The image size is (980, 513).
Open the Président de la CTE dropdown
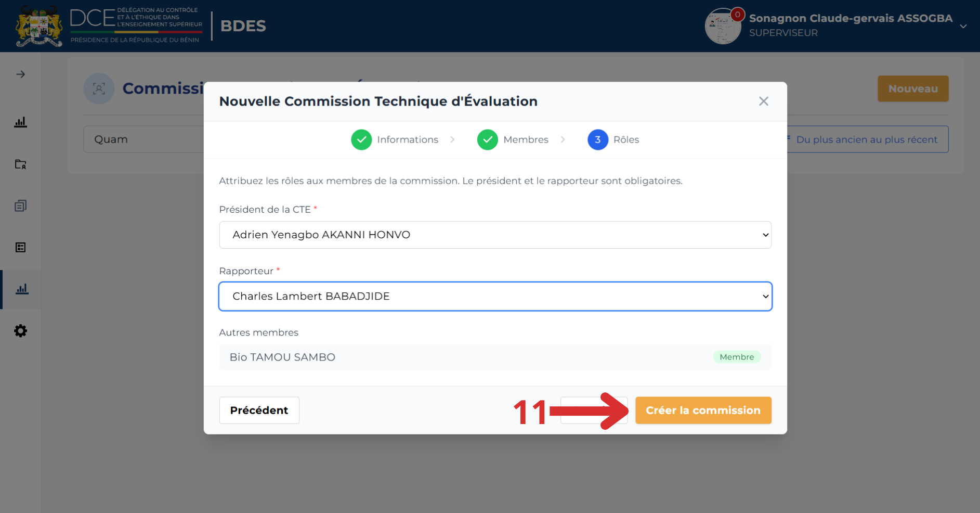point(495,235)
